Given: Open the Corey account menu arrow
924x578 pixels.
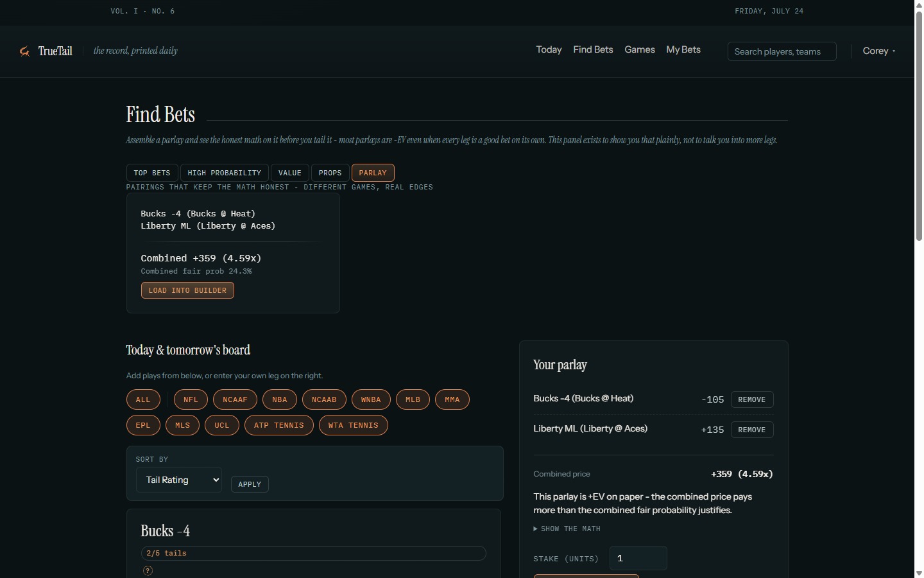Looking at the screenshot, I should pos(894,51).
